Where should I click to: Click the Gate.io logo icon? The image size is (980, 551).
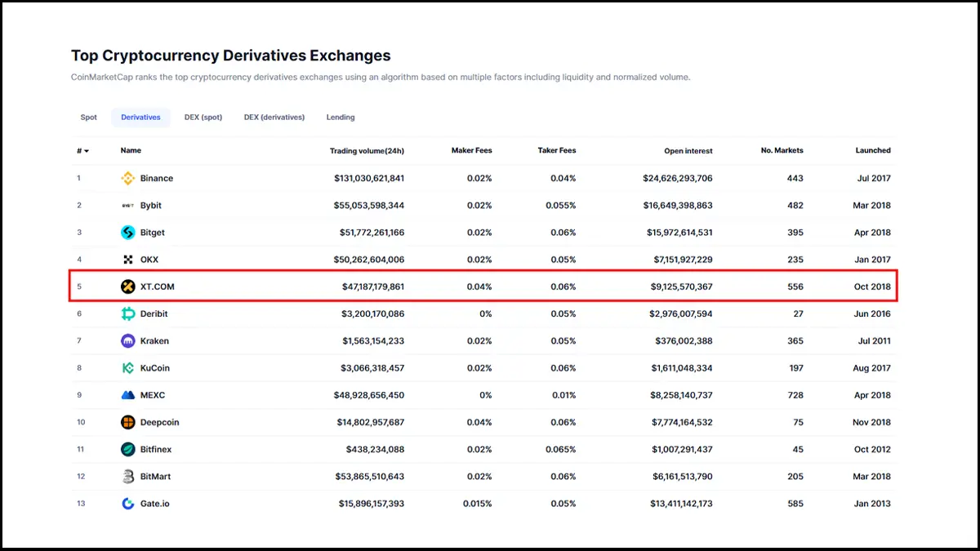[127, 504]
